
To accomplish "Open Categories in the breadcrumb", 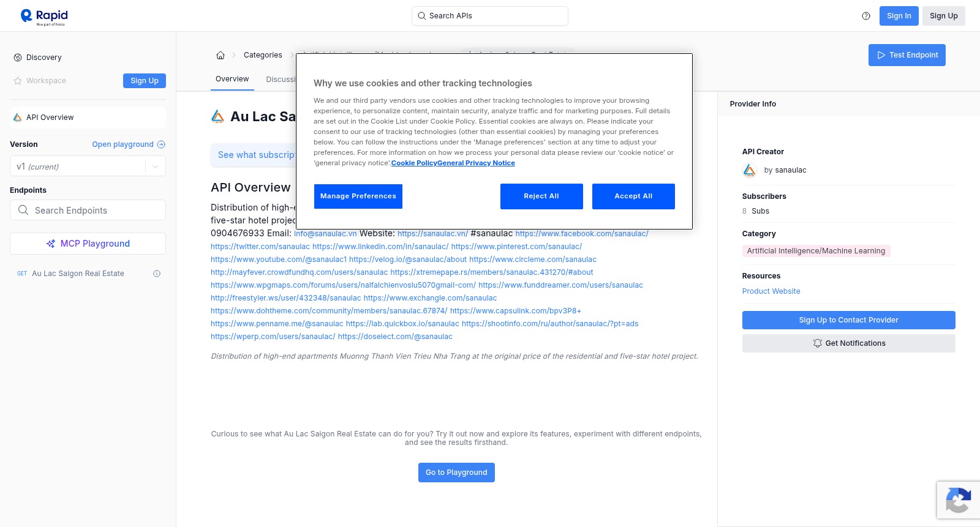I will click(263, 55).
